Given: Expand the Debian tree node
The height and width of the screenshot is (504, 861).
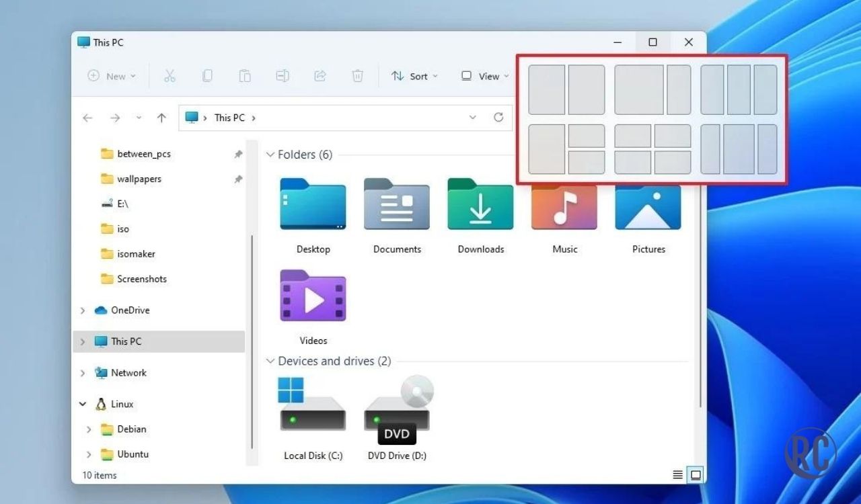Looking at the screenshot, I should click(89, 429).
